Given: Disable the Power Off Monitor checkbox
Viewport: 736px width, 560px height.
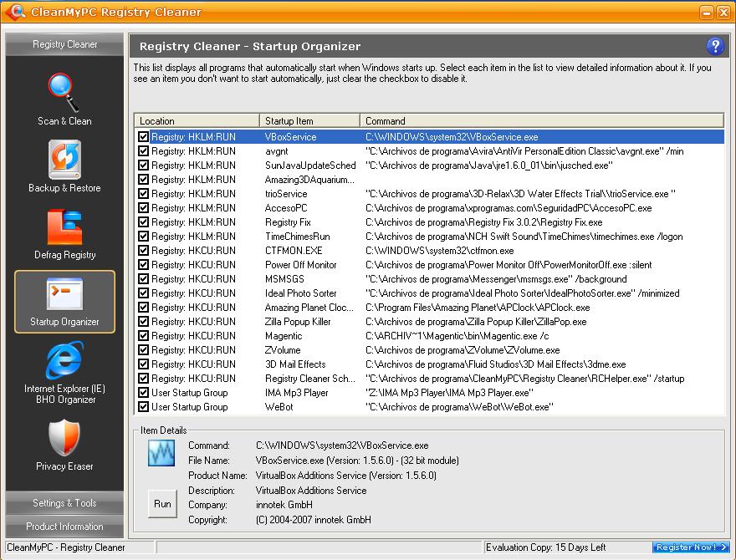Looking at the screenshot, I should [x=143, y=264].
